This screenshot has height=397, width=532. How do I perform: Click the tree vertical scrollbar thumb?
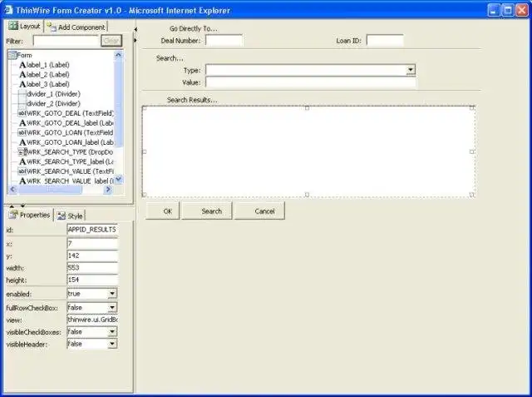[118, 102]
